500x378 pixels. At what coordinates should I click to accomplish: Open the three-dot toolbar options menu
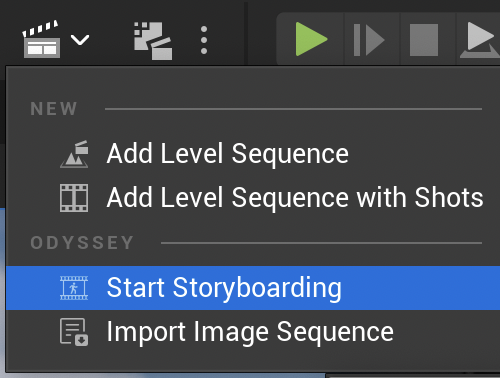tap(204, 40)
